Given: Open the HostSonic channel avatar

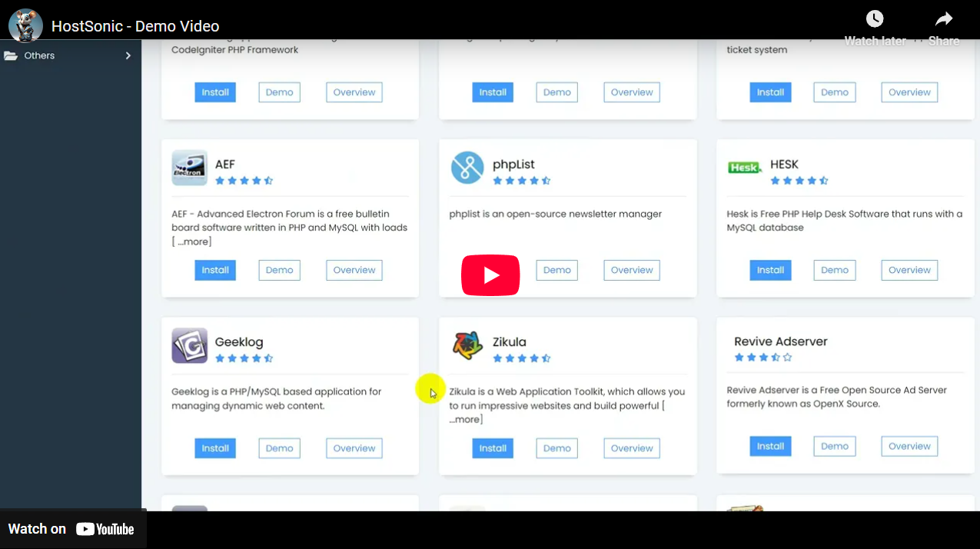Looking at the screenshot, I should click(25, 25).
